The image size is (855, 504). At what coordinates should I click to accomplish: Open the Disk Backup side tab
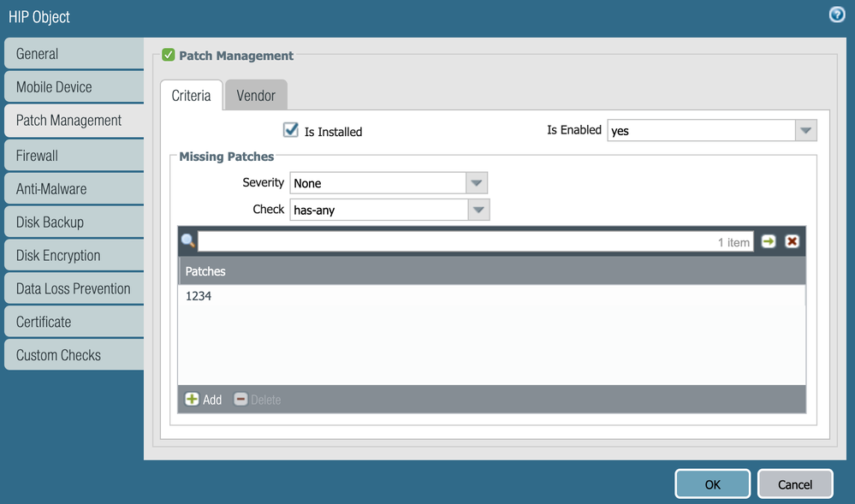pyautogui.click(x=74, y=222)
